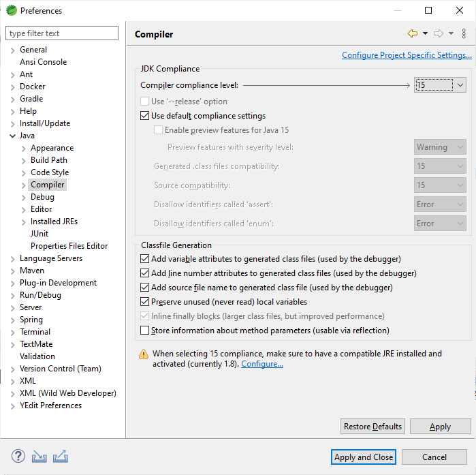Select Help tree item
This screenshot has height=475, width=476.
(28, 111)
